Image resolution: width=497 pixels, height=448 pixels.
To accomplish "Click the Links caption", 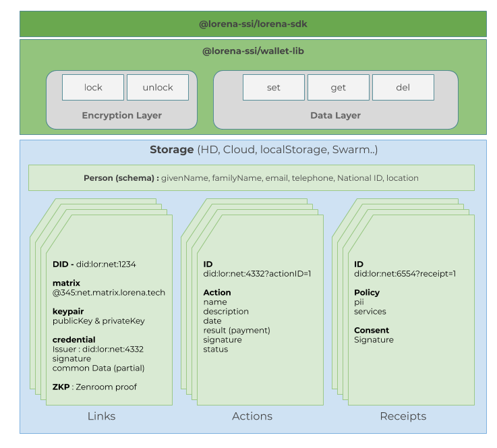I will point(101,416).
